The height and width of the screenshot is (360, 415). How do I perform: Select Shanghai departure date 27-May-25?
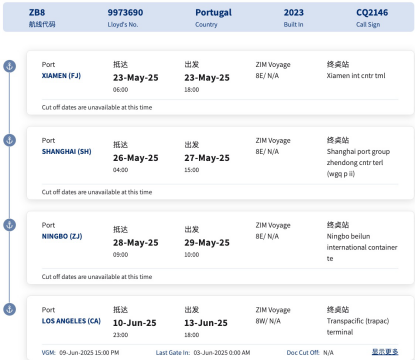[207, 158]
